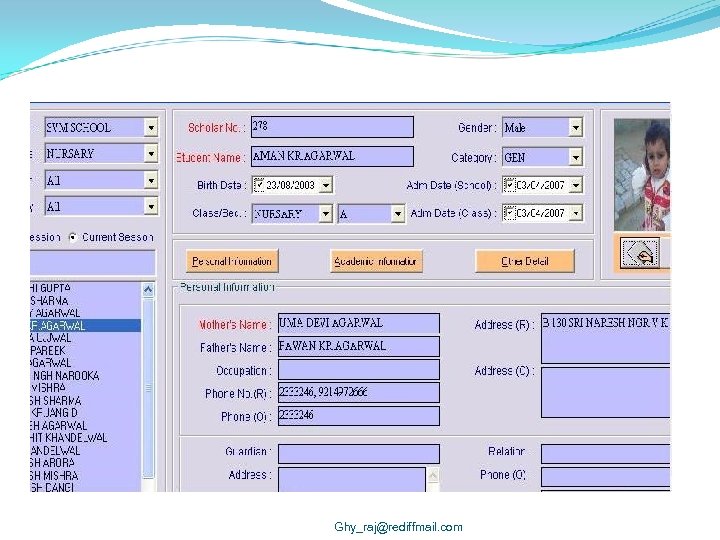Open the Gender dropdown showing Male
The width and height of the screenshot is (720, 540).
coord(575,127)
